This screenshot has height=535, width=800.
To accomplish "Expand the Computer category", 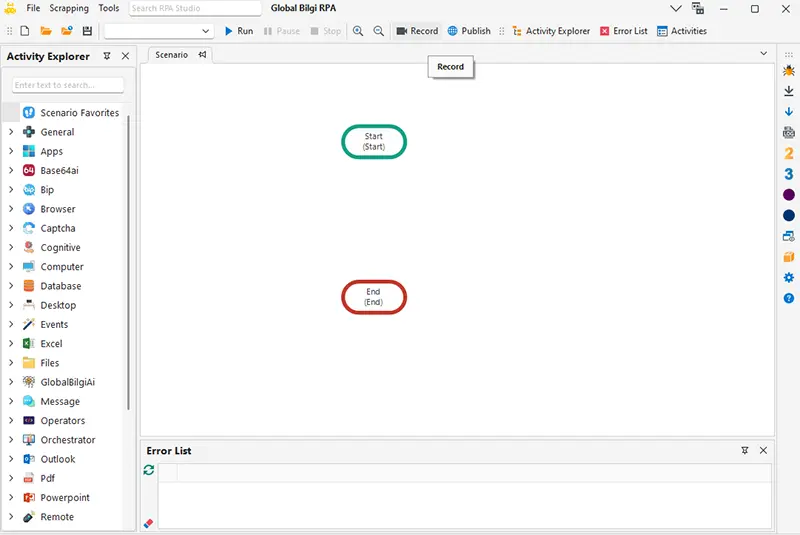I will (11, 267).
